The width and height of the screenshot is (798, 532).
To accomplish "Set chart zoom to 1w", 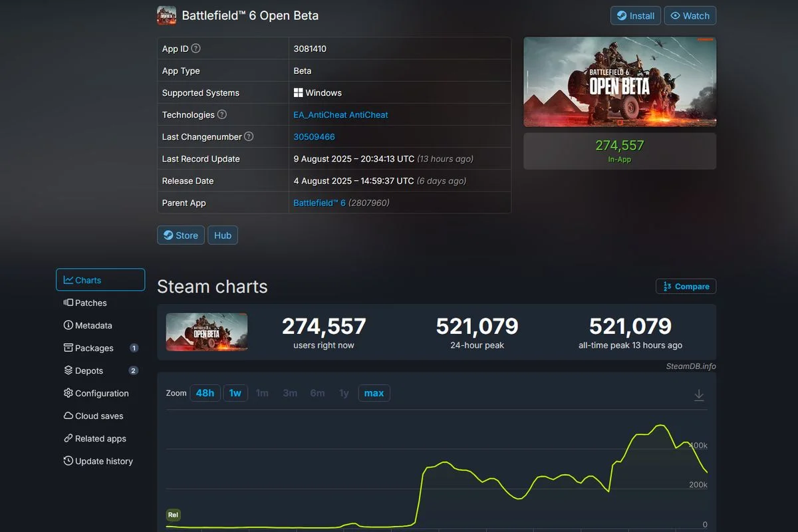I will [235, 393].
